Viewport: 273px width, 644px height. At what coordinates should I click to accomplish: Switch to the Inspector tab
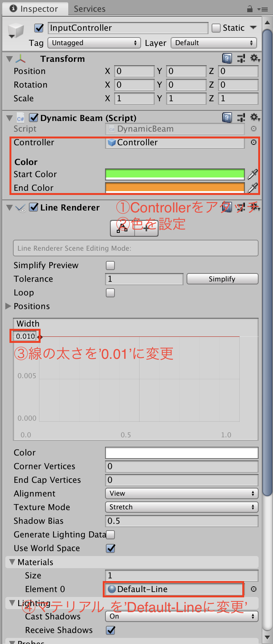(35, 8)
